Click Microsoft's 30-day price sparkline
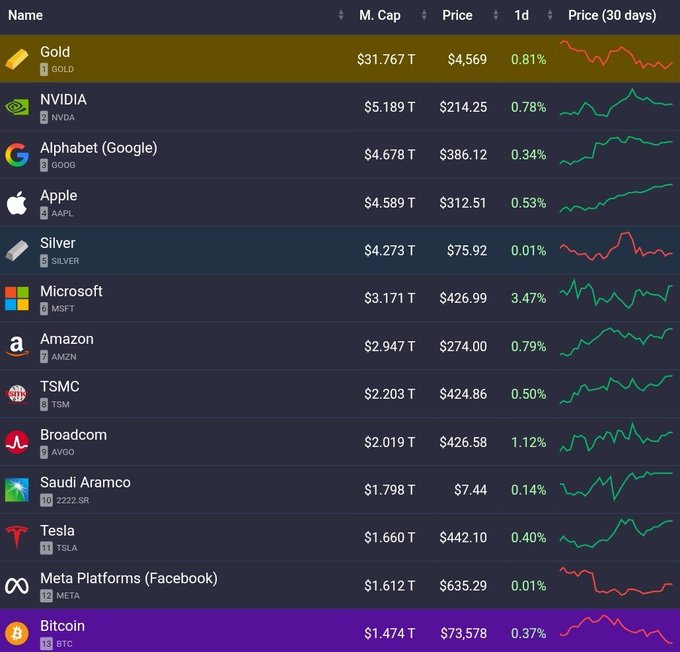 616,294
